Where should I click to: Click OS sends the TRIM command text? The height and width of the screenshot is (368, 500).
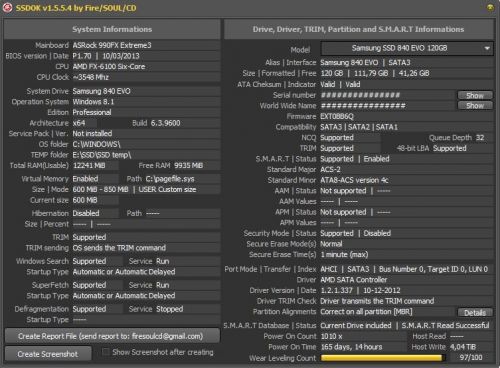(x=119, y=248)
